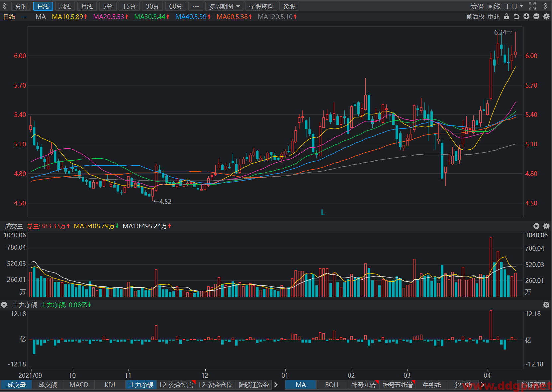552x392 pixels.
Task: Click the 日线 label beside MA legend
Action: [x=9, y=17]
